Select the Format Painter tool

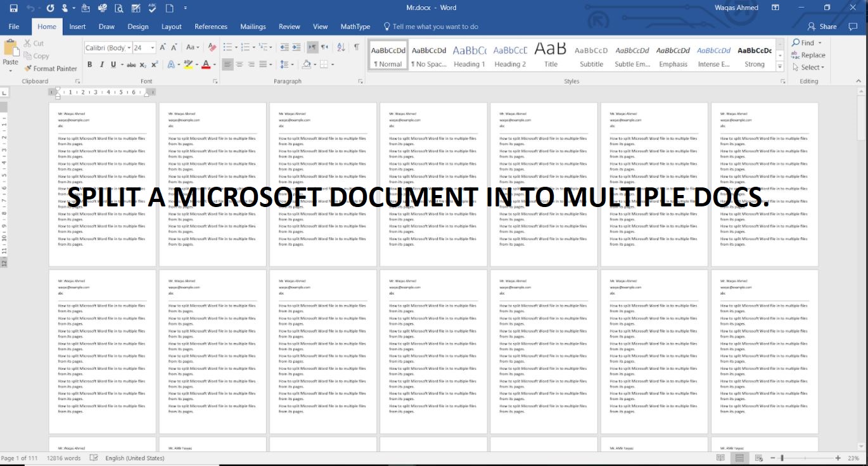(x=51, y=68)
